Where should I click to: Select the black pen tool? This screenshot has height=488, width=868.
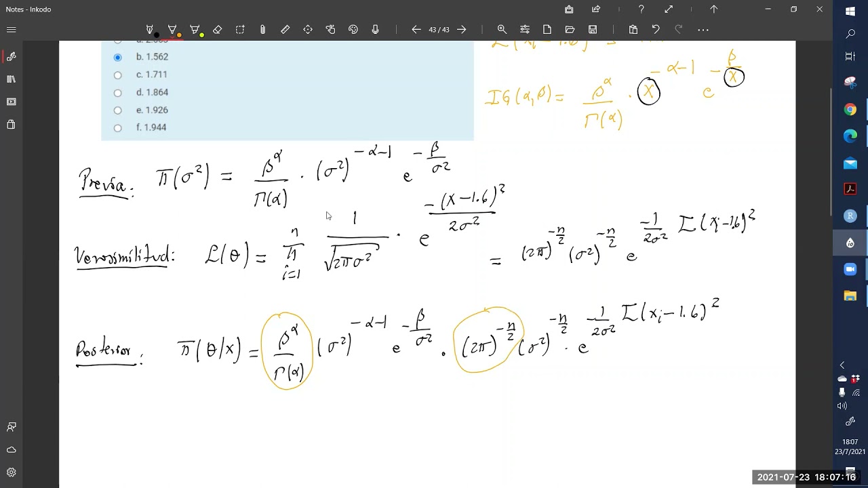(150, 30)
